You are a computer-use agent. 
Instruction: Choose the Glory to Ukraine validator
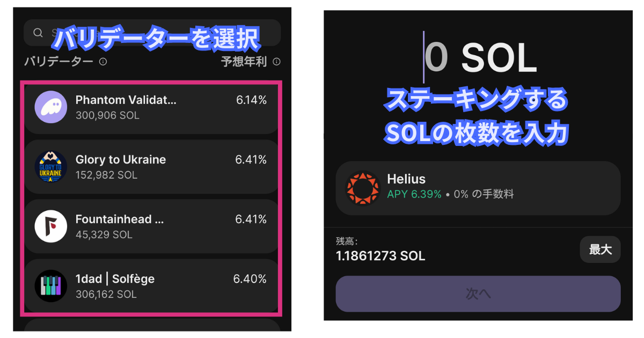pyautogui.click(x=151, y=167)
